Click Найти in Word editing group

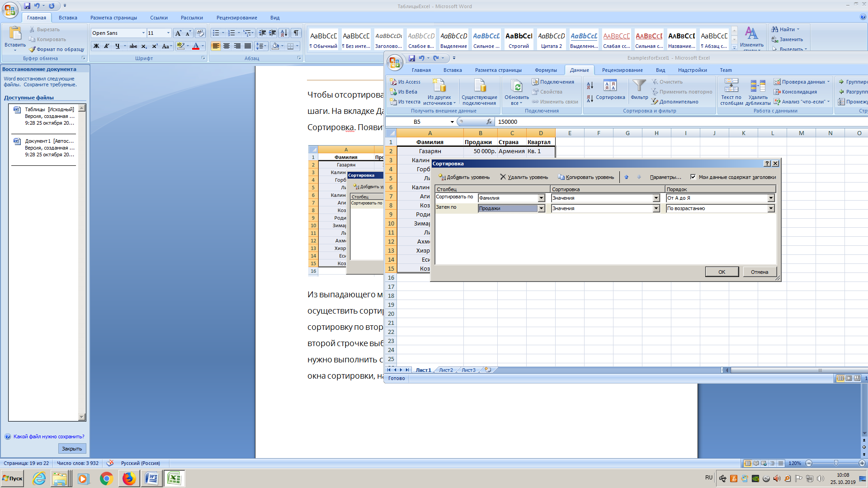(786, 29)
